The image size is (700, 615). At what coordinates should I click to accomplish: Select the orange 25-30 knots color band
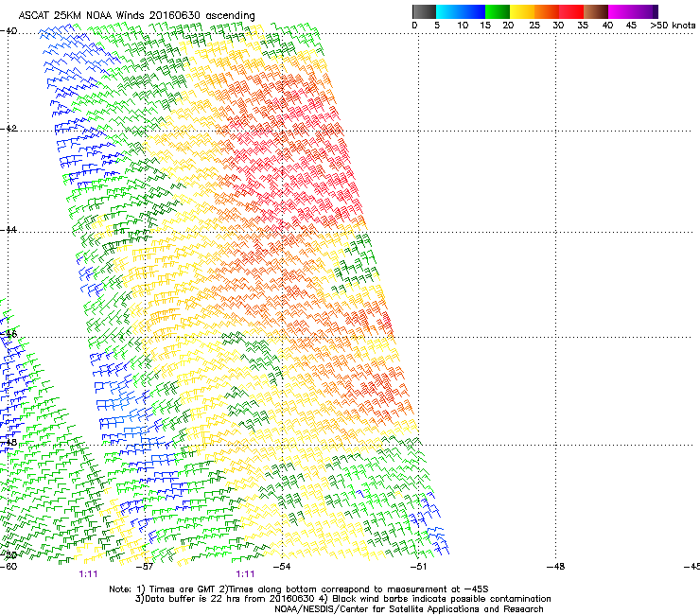click(x=547, y=11)
